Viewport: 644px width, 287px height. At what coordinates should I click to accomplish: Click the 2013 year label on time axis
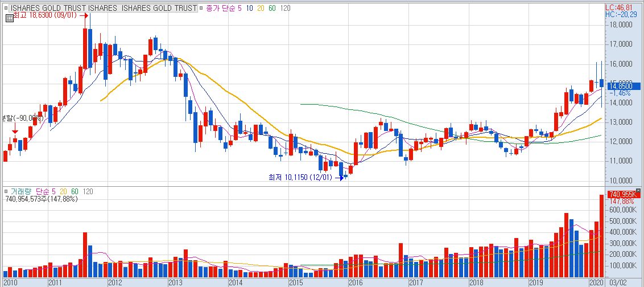(175, 282)
